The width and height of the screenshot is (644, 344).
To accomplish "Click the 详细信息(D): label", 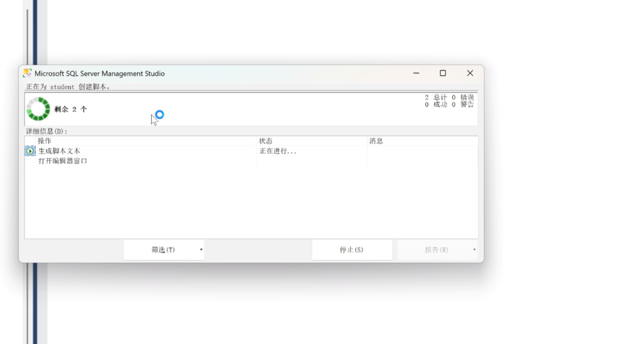I will 47,131.
